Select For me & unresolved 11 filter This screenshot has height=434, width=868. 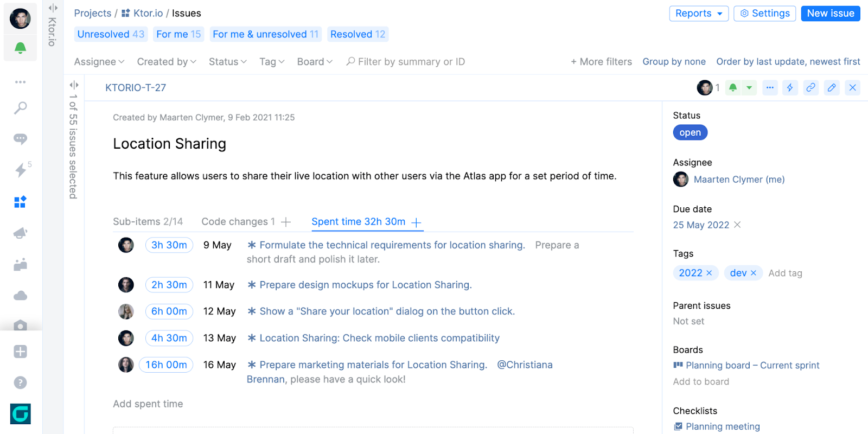[x=265, y=34]
